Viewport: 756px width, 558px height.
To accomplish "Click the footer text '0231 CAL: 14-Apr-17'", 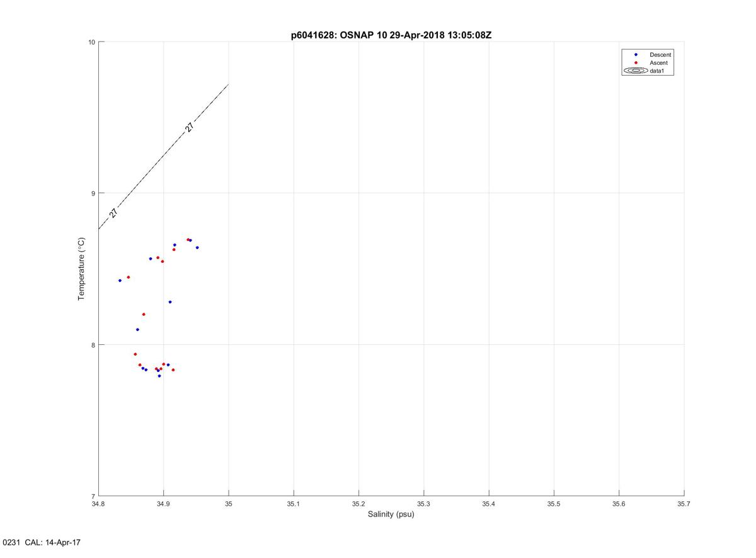I will point(42,542).
